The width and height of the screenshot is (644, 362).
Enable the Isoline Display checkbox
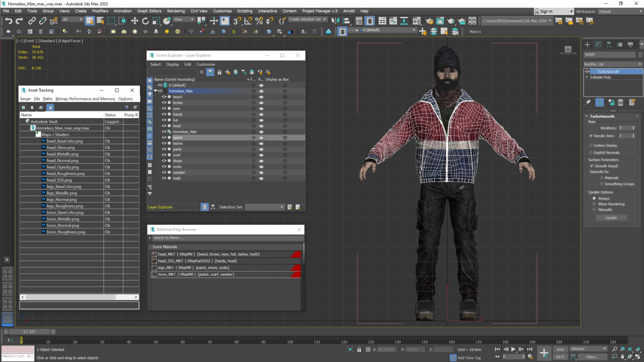(591, 145)
